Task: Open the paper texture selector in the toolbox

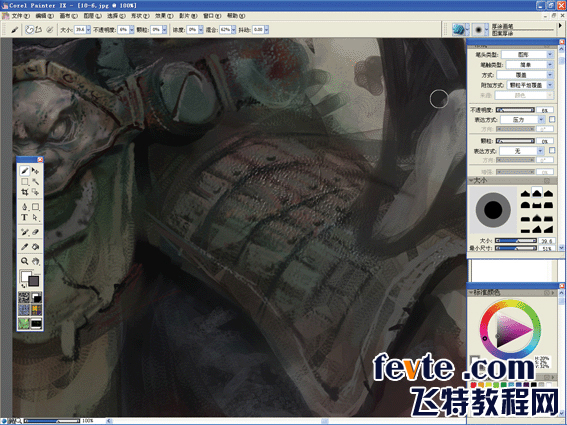Action: tap(24, 298)
